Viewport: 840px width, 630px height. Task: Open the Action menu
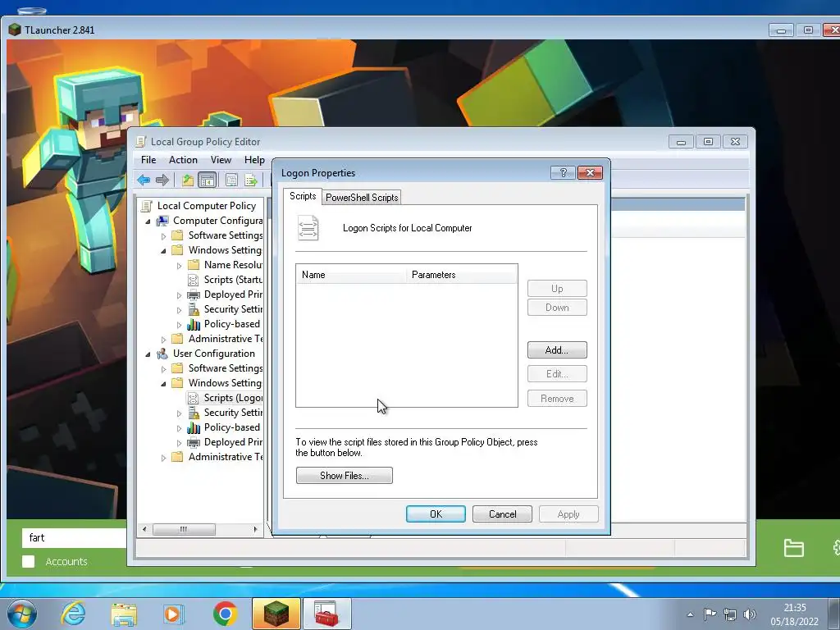pos(183,160)
